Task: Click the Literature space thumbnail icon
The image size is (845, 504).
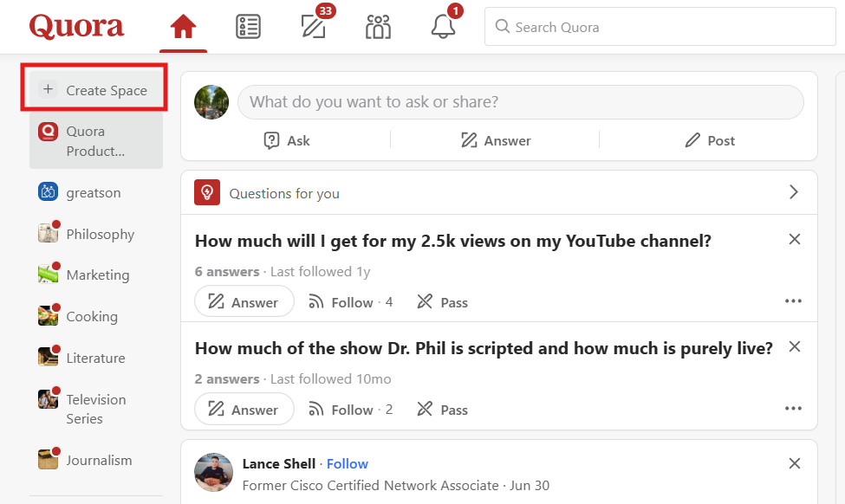Action: coord(48,357)
